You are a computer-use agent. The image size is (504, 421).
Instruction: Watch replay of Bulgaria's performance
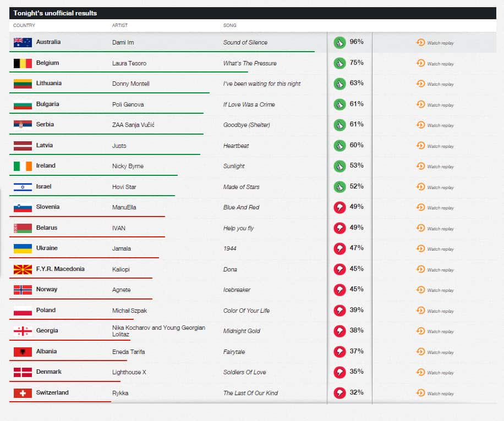[435, 105]
